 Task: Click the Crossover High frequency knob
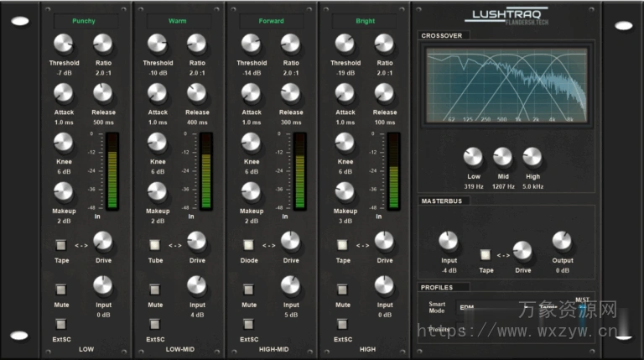click(532, 158)
